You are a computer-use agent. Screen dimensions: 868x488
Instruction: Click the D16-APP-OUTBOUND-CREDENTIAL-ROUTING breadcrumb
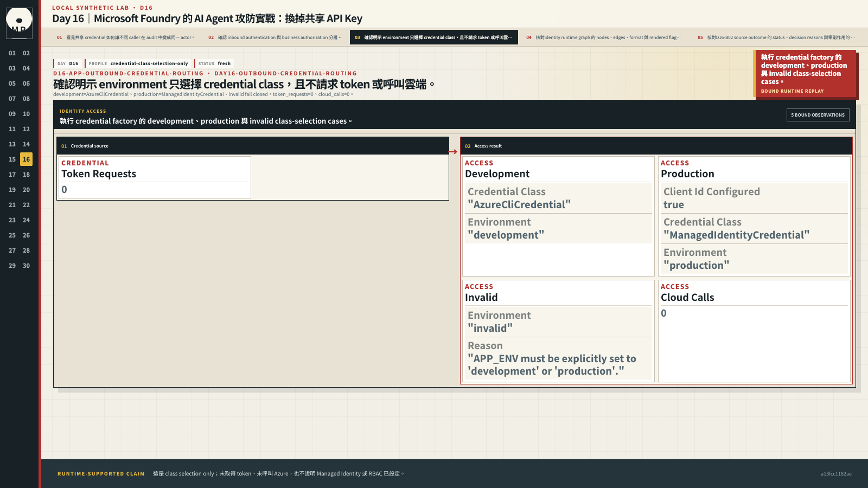click(128, 73)
